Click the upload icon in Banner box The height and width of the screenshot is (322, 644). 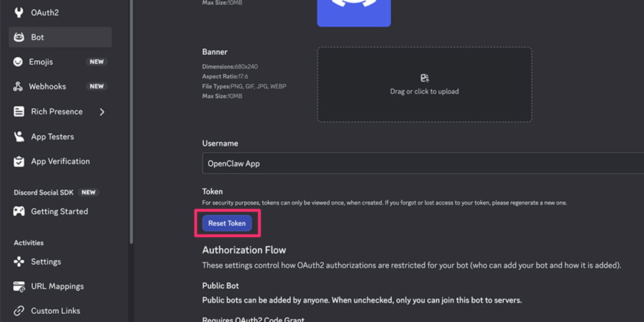click(x=425, y=78)
